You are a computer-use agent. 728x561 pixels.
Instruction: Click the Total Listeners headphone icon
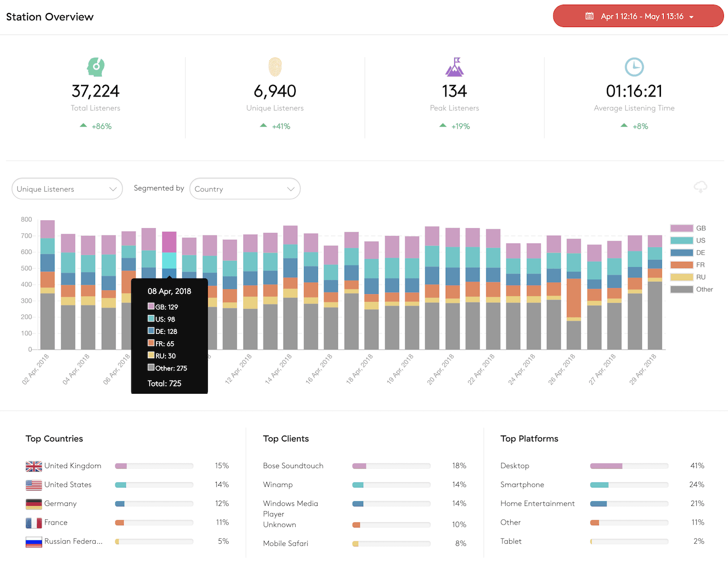pyautogui.click(x=96, y=67)
